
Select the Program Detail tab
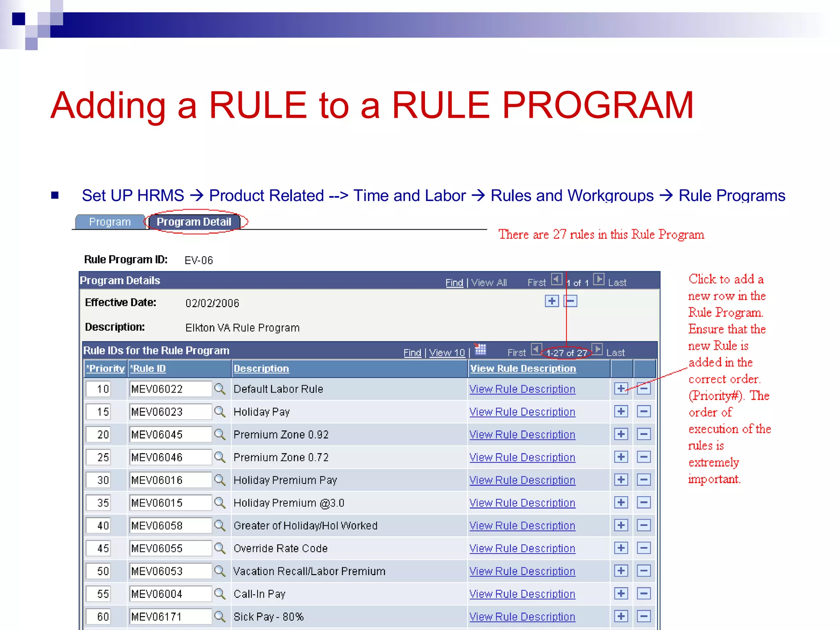click(x=194, y=222)
